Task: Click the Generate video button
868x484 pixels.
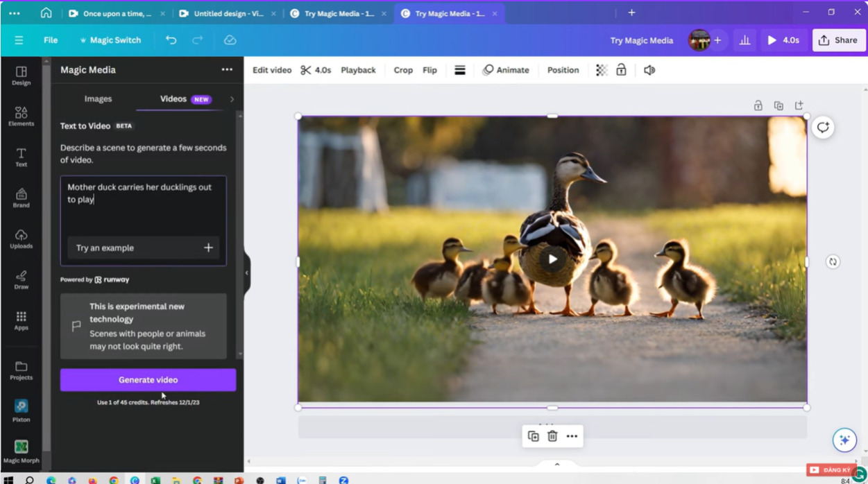Action: (x=148, y=380)
